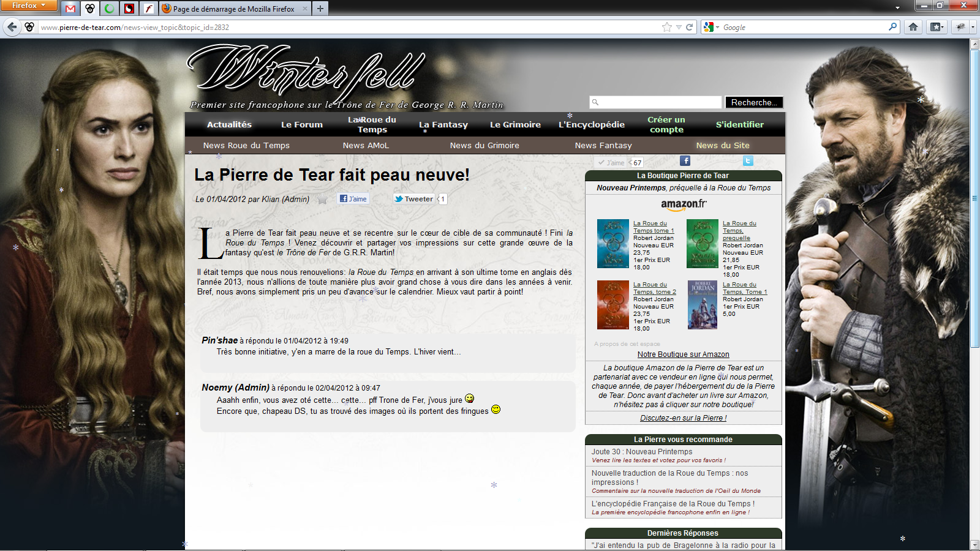Select News Fantasy submenu

pos(603,145)
